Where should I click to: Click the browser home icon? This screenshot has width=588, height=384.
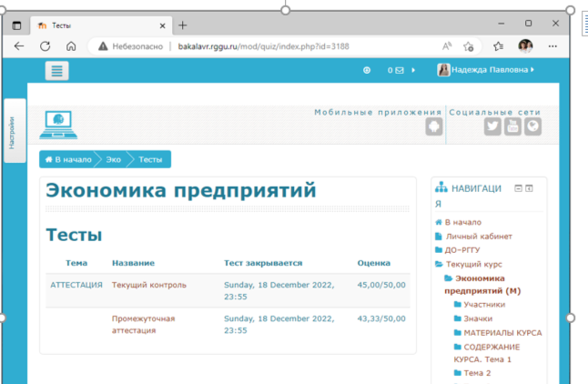pyautogui.click(x=70, y=45)
